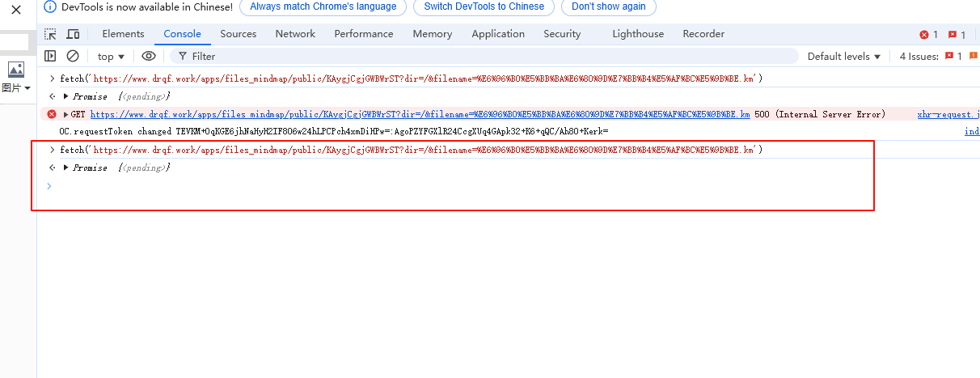Screen dimensions: 980x378
Task: Open the Security tab
Action: click(562, 34)
